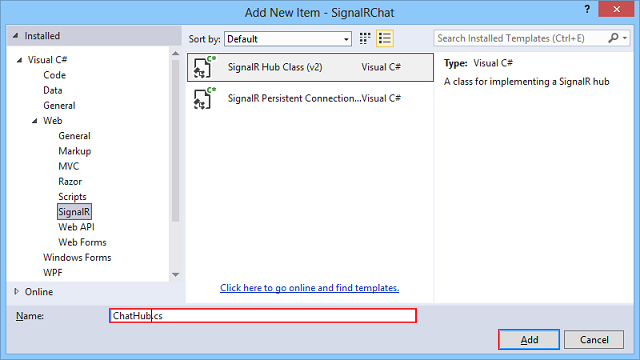Collapse the Installed section

click(16, 36)
